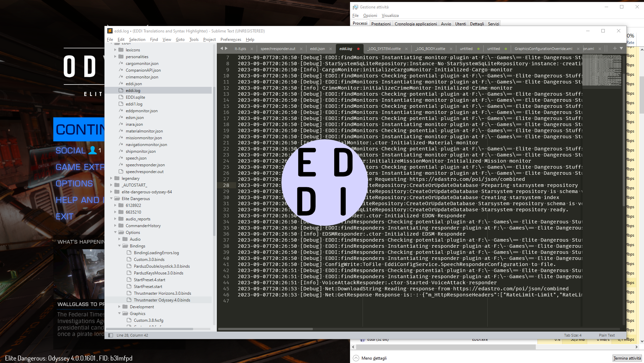Click Termina attività button

point(627,358)
